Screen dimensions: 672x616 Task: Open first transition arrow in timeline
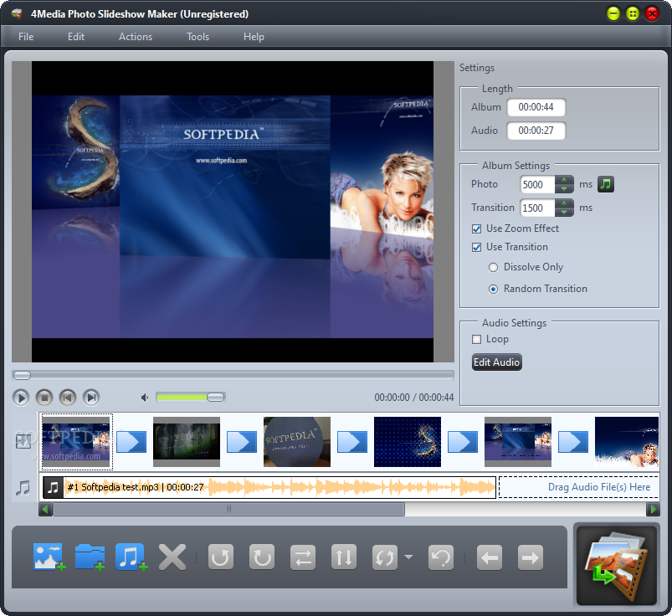click(x=131, y=442)
